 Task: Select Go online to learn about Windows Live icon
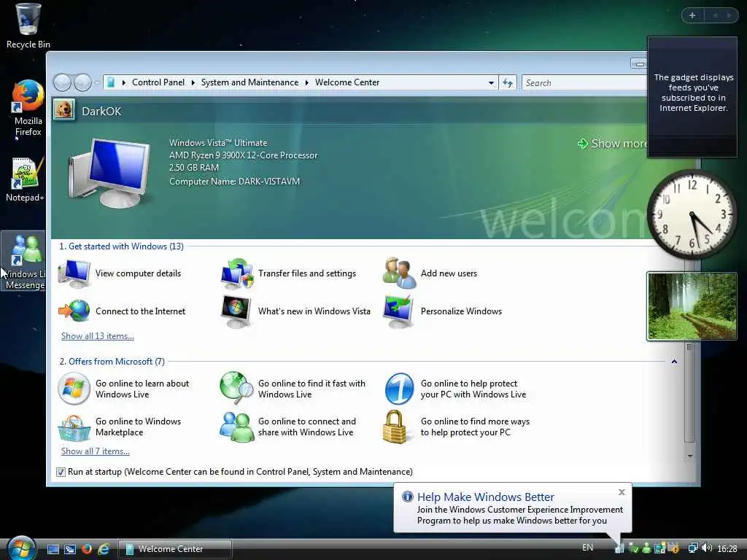[74, 389]
